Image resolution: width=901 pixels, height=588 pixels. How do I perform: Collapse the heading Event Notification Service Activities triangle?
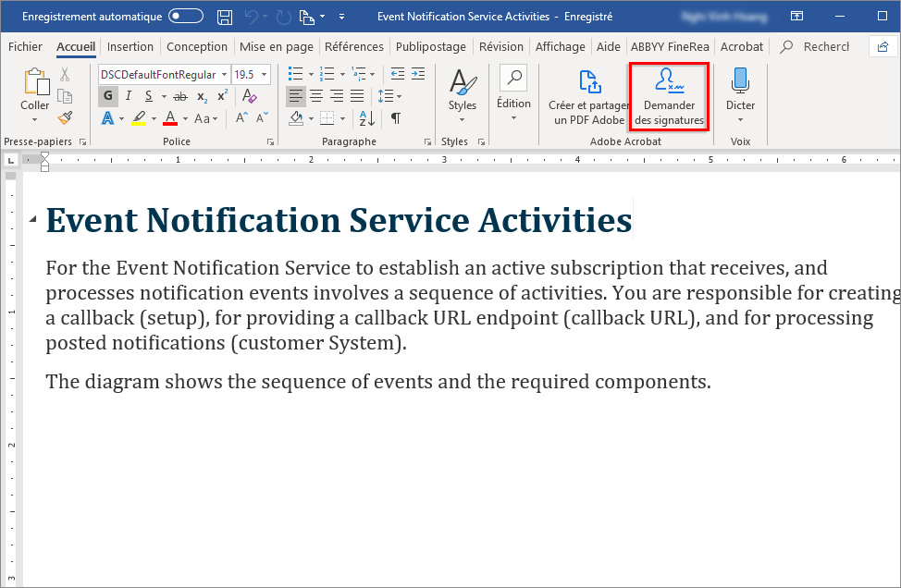pos(33,219)
